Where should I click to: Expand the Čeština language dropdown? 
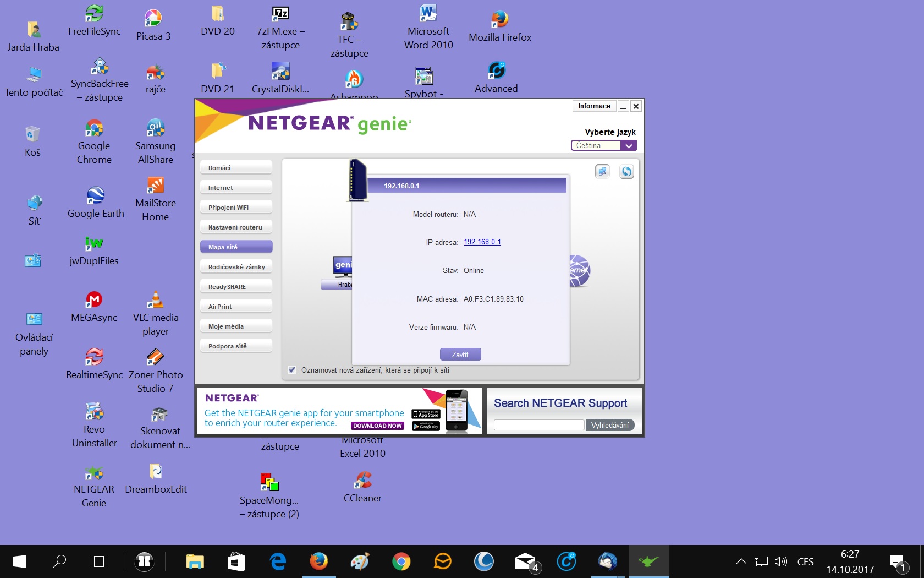pyautogui.click(x=628, y=145)
